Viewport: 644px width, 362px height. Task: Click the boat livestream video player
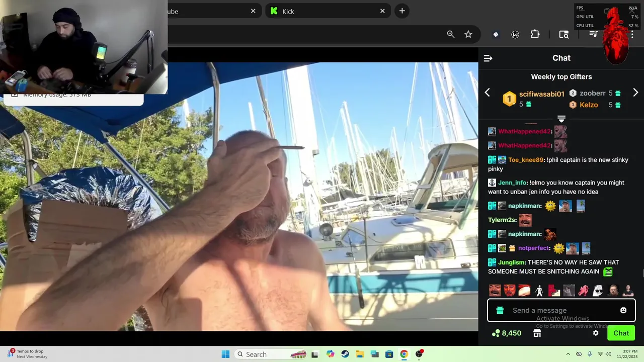[239, 197]
